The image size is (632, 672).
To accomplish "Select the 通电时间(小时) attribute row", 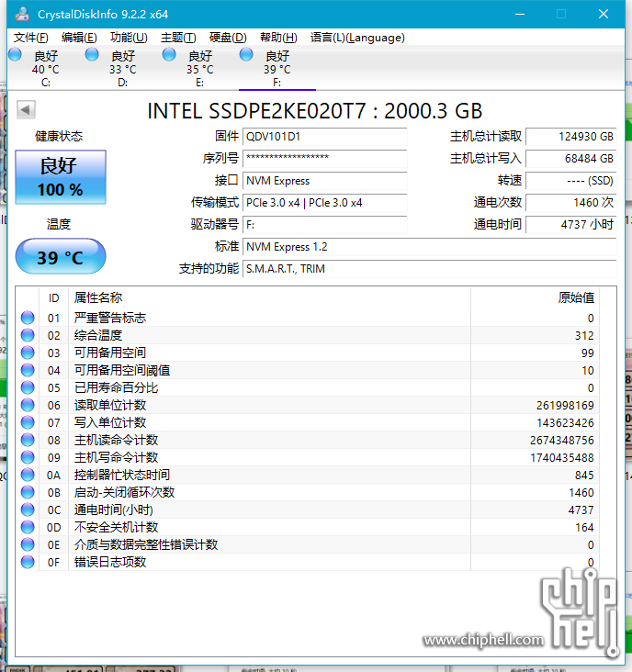I will coord(308,510).
